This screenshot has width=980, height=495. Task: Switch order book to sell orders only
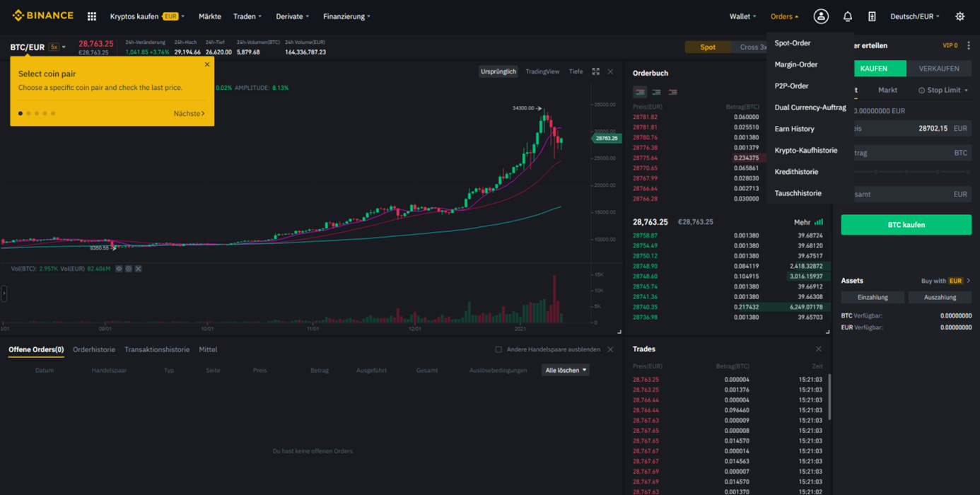[x=672, y=93]
